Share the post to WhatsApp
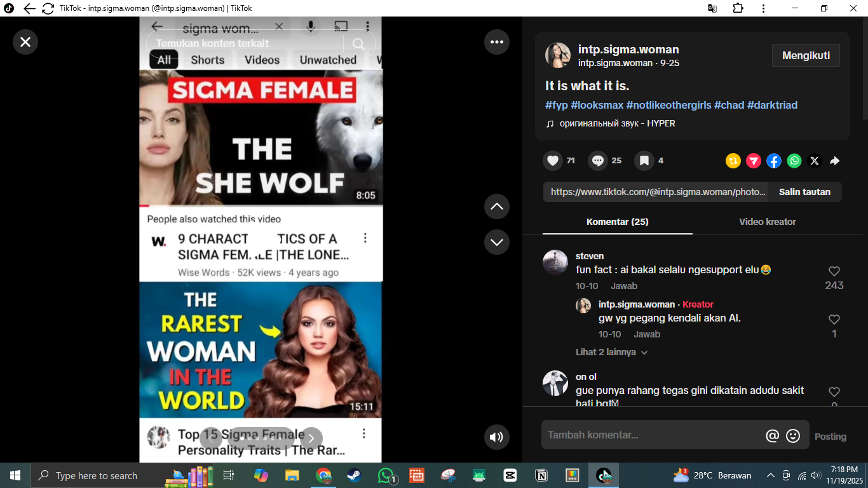Image resolution: width=868 pixels, height=488 pixels. (794, 161)
